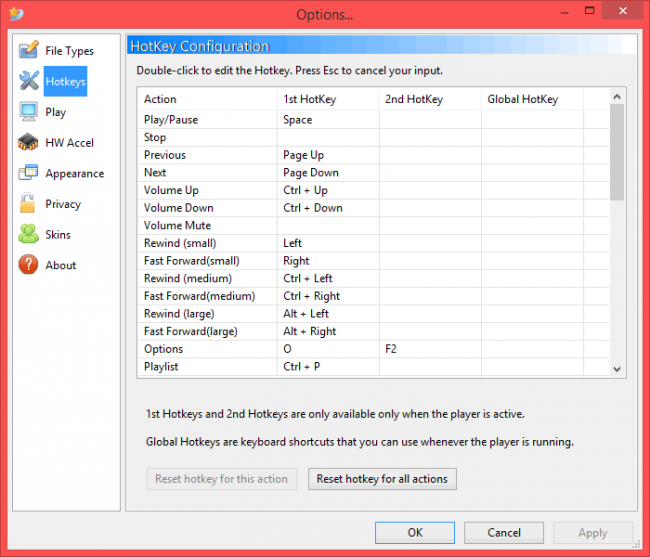Click the 2nd HotKey column header
The width and height of the screenshot is (650, 557).
tap(430, 99)
